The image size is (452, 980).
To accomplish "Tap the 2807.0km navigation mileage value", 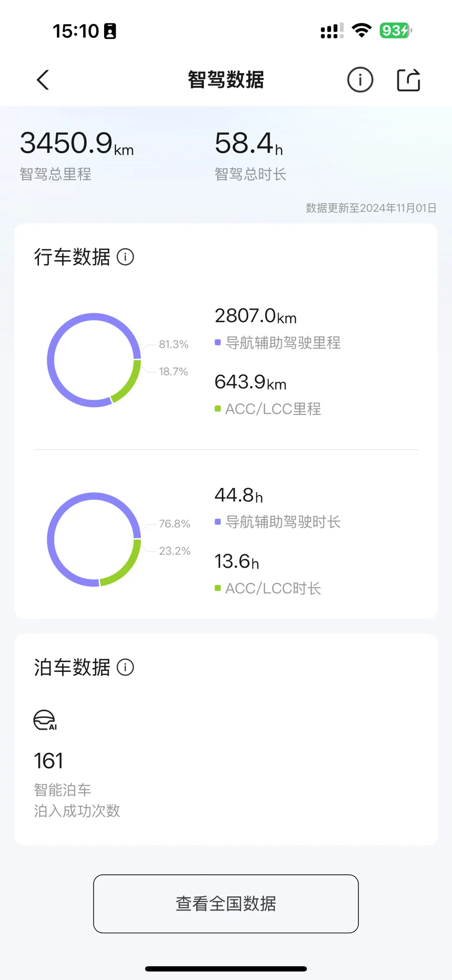I will (255, 316).
